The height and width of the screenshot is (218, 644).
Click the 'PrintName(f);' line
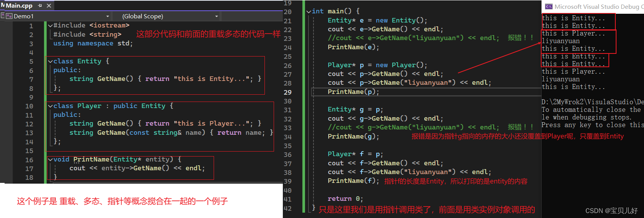pos(354,181)
